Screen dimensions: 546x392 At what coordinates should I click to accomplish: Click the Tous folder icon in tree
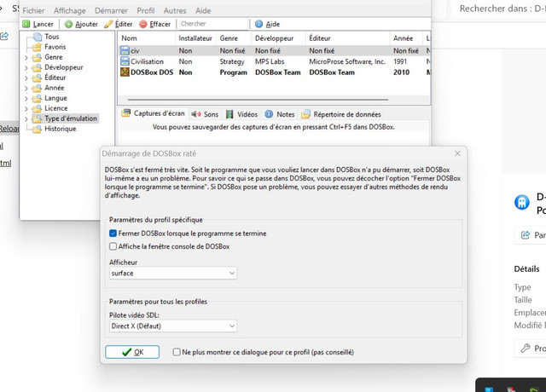[38, 37]
